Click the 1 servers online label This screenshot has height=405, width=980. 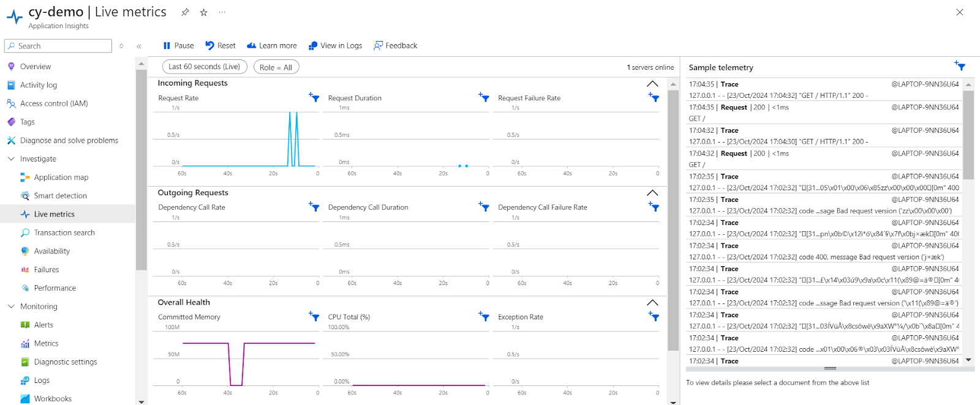coord(650,67)
